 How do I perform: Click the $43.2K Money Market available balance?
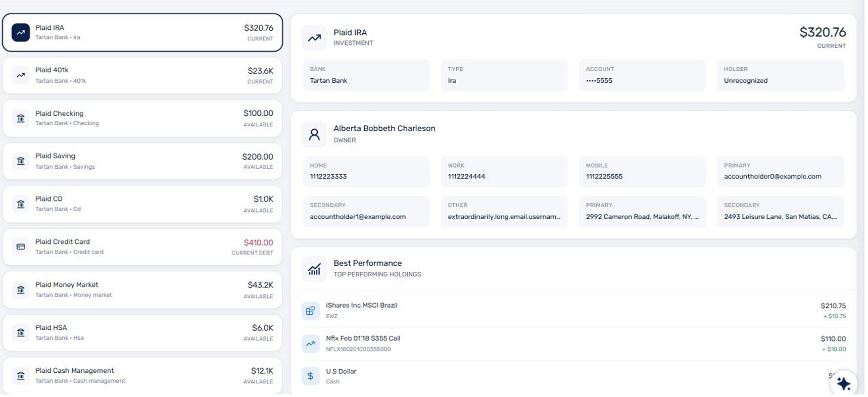(260, 285)
